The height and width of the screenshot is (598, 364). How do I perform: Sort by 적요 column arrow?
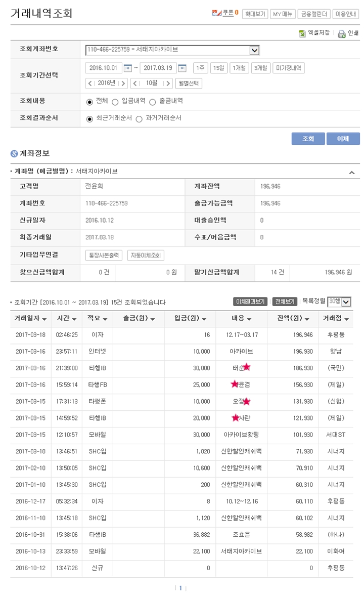coord(105,319)
